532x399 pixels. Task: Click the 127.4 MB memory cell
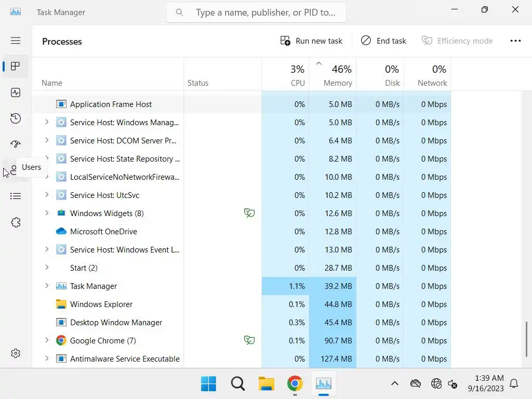333,358
